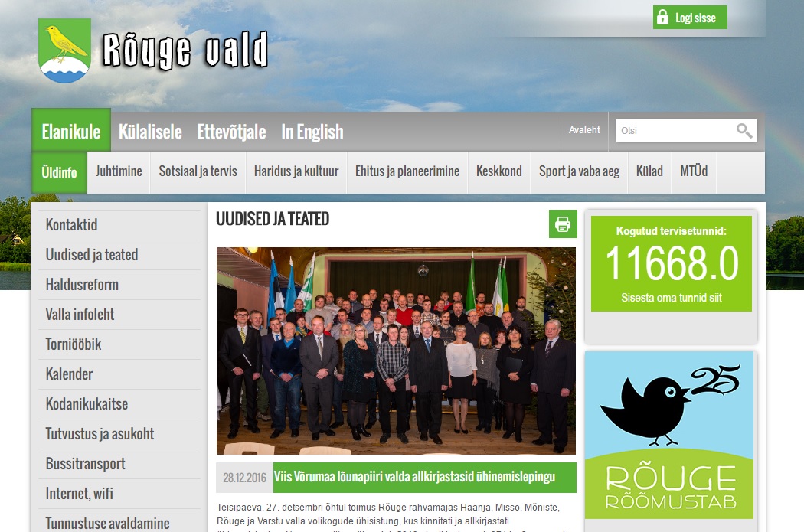This screenshot has height=532, width=804.
Task: Select the Üldinfo submenu item
Action: point(60,172)
